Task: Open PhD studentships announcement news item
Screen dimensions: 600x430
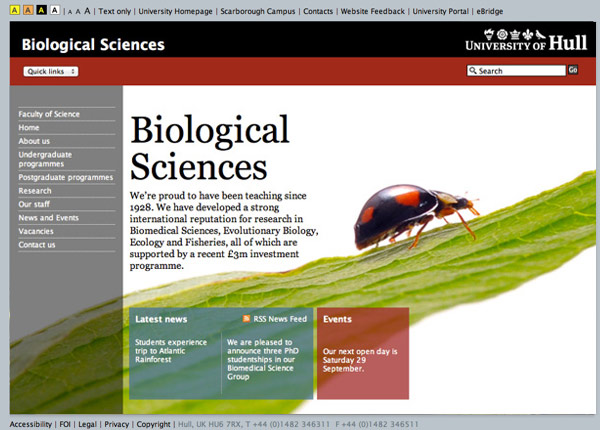Action: [263, 359]
